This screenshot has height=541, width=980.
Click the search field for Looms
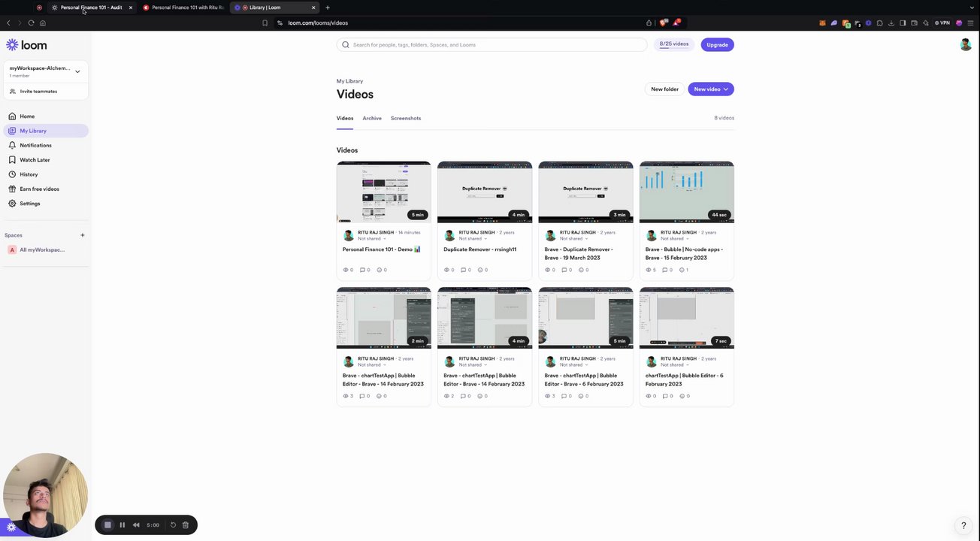coord(492,45)
